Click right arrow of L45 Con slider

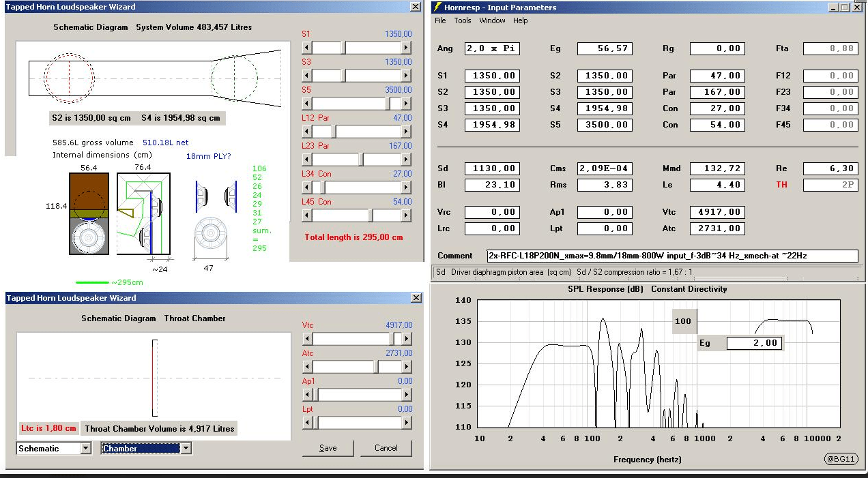tap(407, 215)
